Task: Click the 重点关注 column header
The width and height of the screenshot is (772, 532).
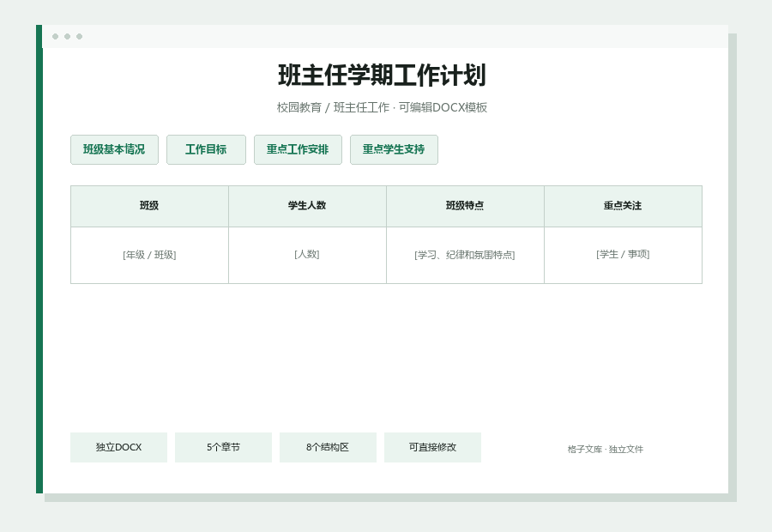Action: tap(623, 206)
